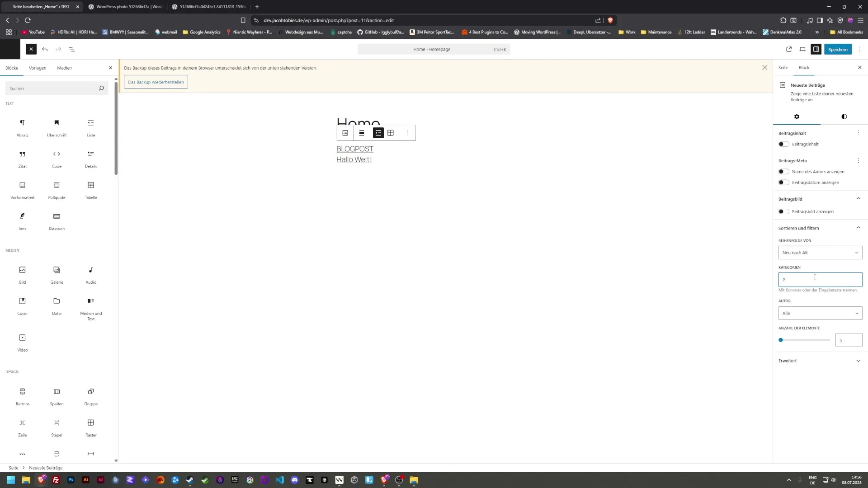Open document overview list icon
The image size is (868, 488).
[72, 49]
